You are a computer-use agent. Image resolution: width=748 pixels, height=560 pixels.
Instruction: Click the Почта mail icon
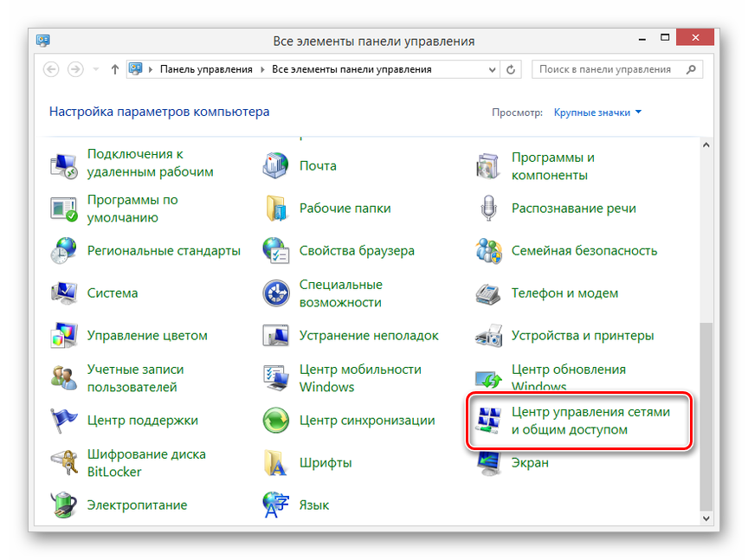pos(275,165)
